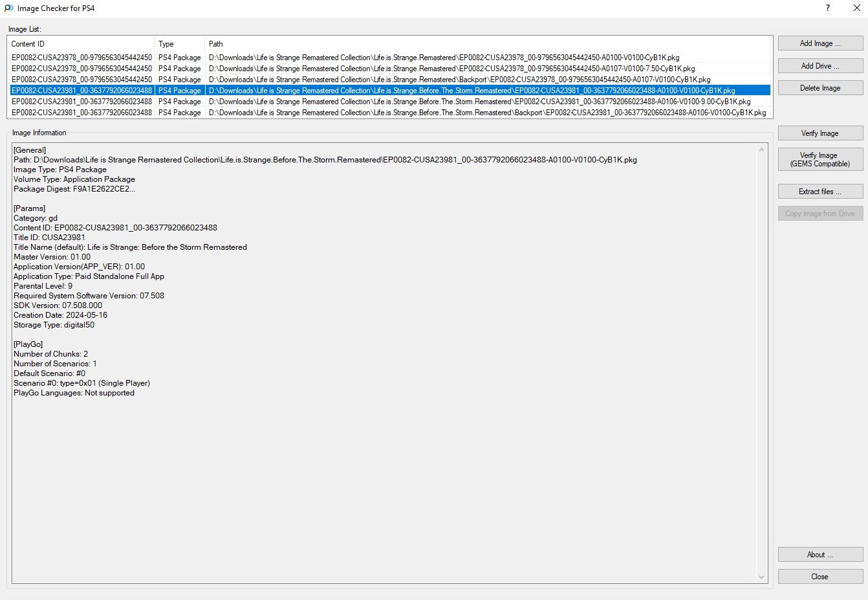
Task: Click the scroll down arrow in Image Information
Action: tap(761, 577)
